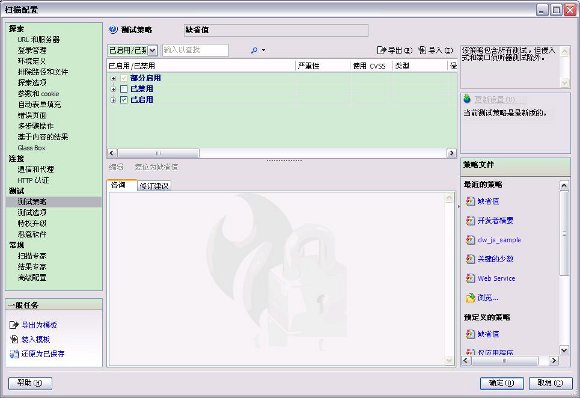Click the 导入 import icon above the list

[x=422, y=50]
